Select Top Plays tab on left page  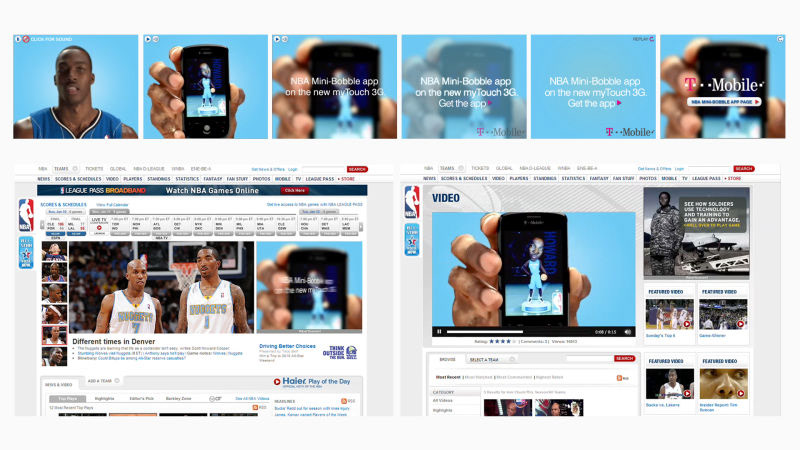67,398
